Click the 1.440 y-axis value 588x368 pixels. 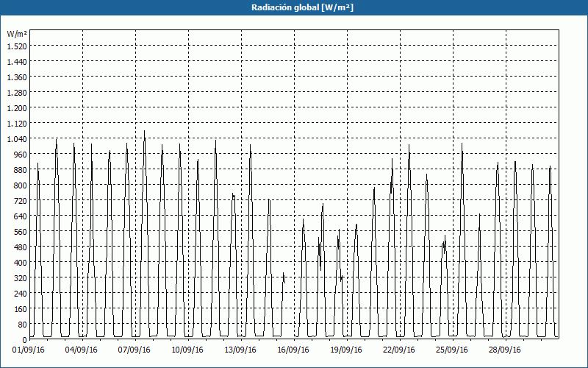tap(17, 61)
